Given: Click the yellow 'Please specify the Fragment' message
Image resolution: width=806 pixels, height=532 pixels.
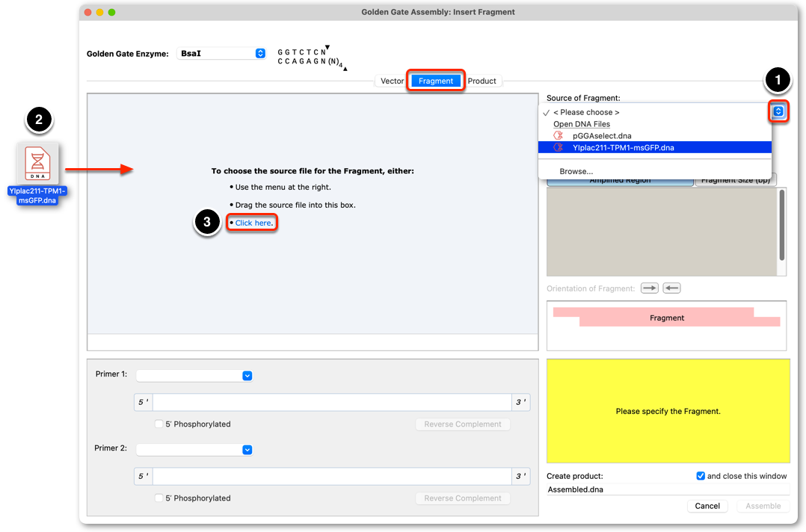Looking at the screenshot, I should pos(668,411).
